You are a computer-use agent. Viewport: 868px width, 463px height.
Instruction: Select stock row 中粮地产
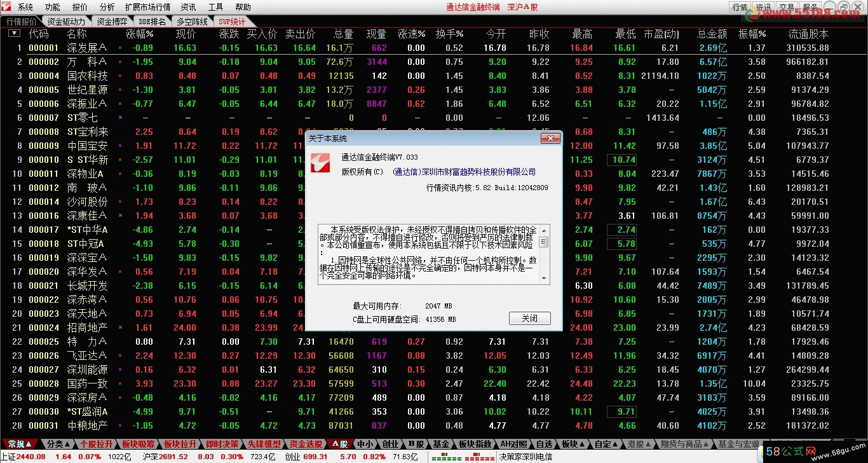[x=434, y=425]
